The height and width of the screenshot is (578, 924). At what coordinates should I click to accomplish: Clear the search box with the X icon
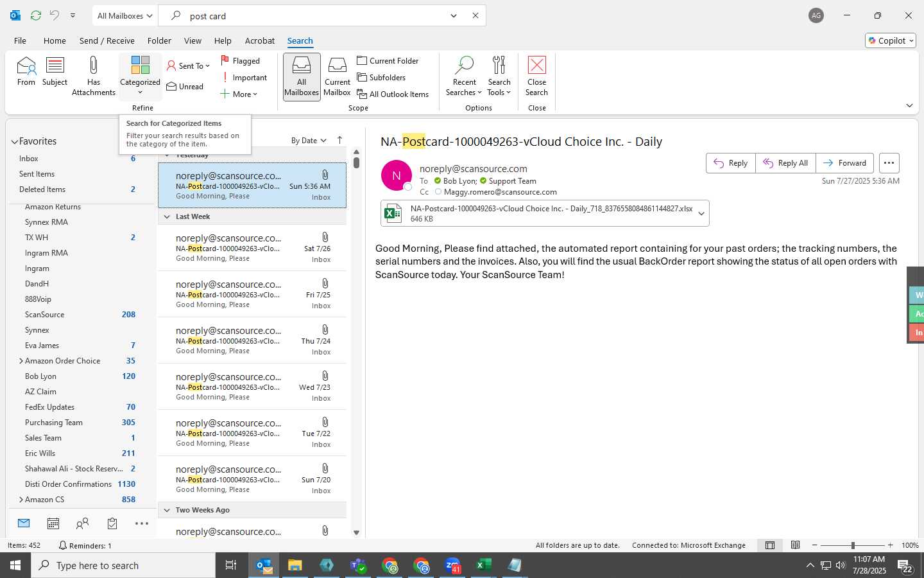click(x=475, y=15)
